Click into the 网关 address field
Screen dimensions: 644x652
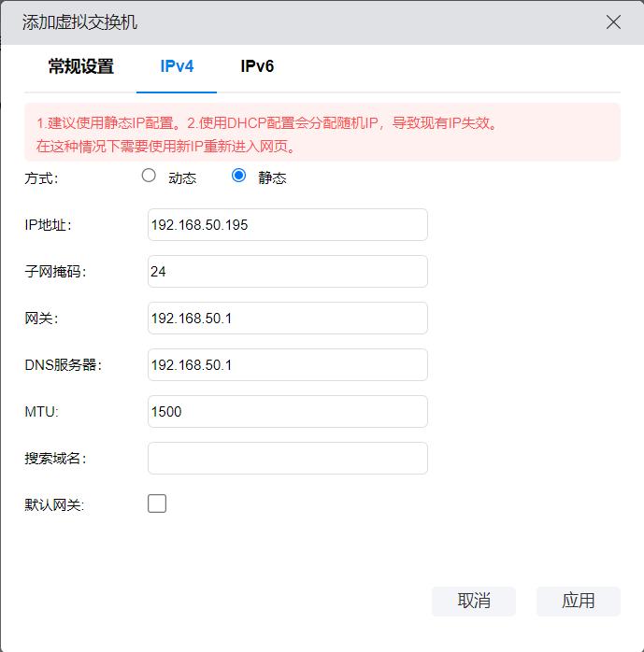coord(287,319)
